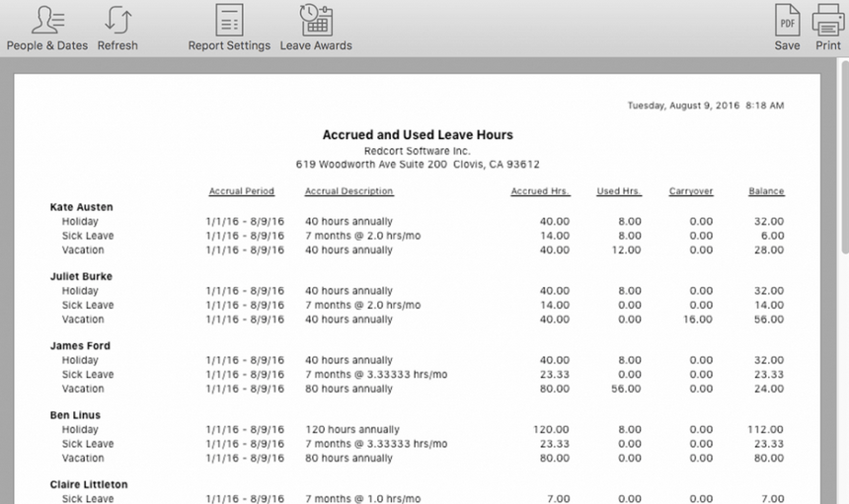Click James Ford's 7 months @ 3.33333 hrs/mo
The image size is (849, 504).
point(376,374)
